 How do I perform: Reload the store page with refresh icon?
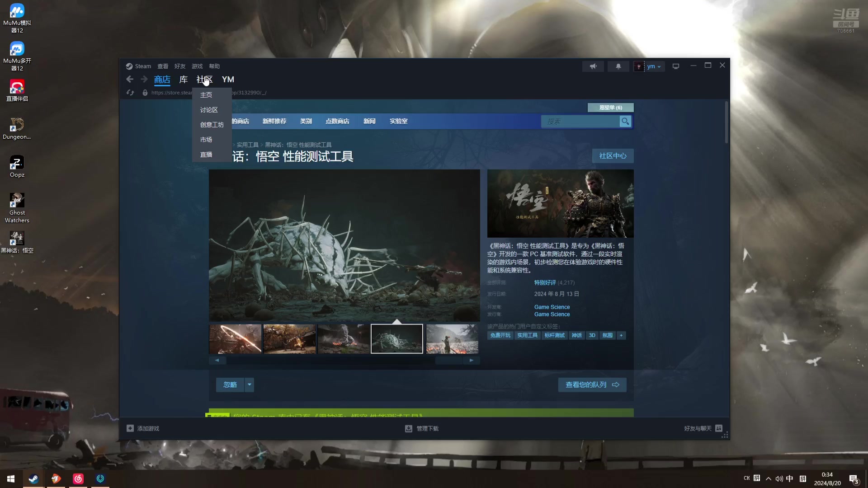[x=130, y=93]
